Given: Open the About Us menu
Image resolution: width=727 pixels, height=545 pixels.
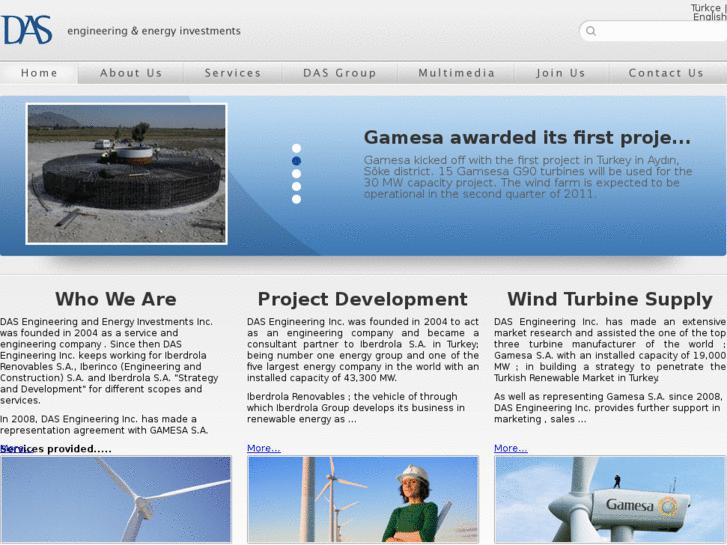Looking at the screenshot, I should coord(131,73).
